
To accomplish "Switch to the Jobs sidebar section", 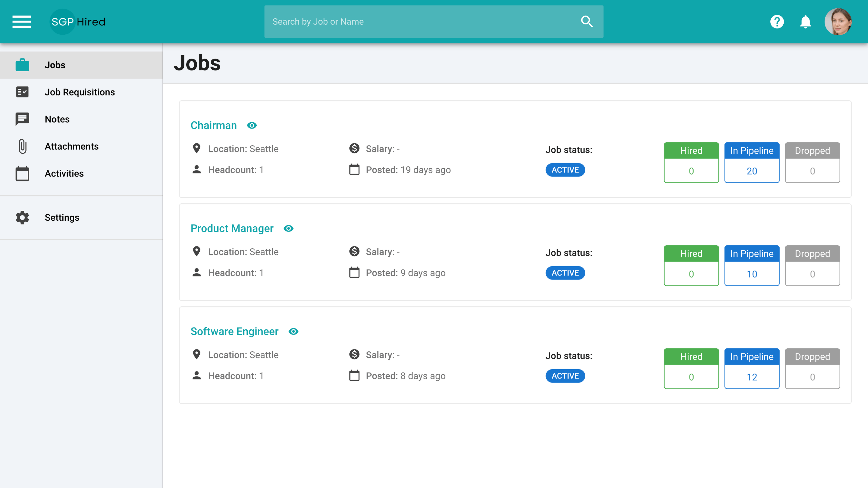I will click(x=55, y=65).
